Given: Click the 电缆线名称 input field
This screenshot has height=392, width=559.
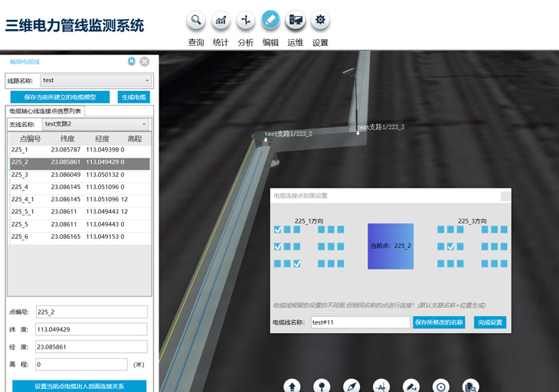Looking at the screenshot, I should pyautogui.click(x=361, y=322).
